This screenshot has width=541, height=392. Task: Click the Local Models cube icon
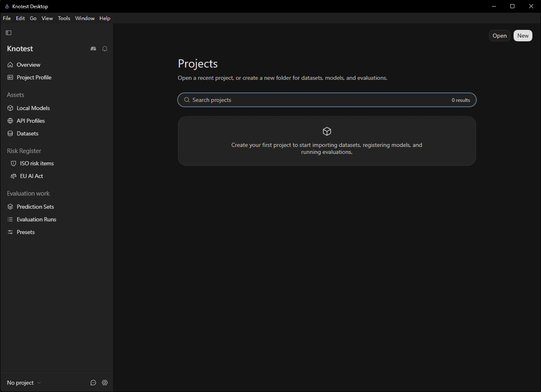tap(10, 108)
